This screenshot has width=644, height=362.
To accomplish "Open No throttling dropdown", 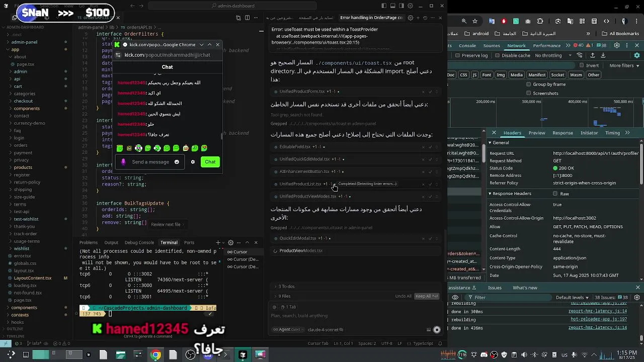I will (552, 55).
